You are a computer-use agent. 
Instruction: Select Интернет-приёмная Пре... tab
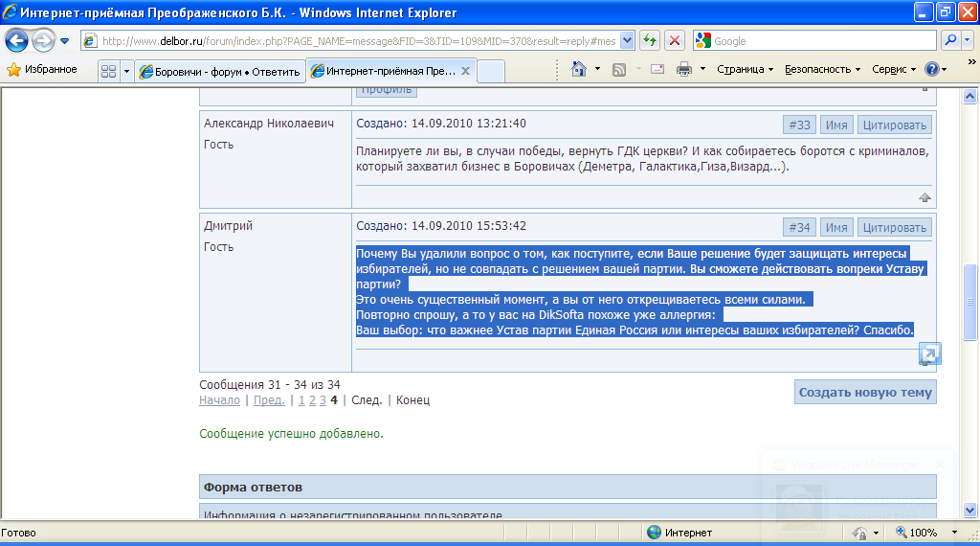[x=385, y=71]
